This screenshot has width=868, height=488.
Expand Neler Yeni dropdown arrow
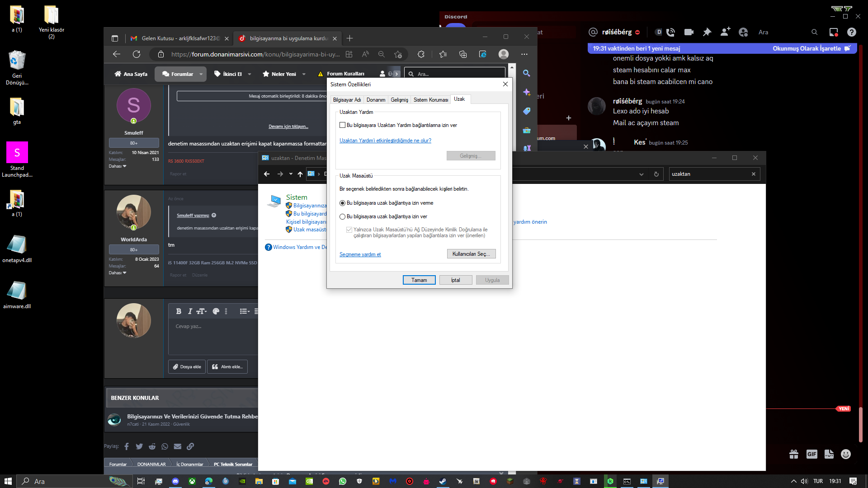click(304, 74)
